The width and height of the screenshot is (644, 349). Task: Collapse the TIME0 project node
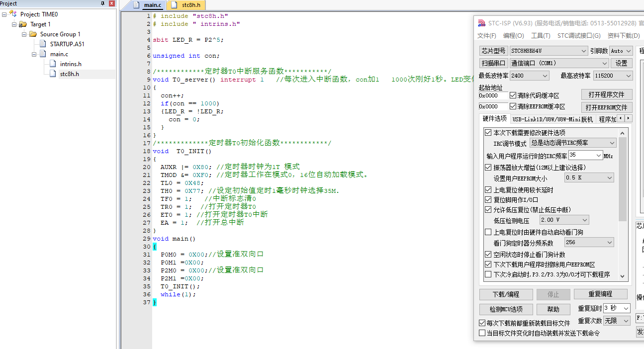pyautogui.click(x=4, y=14)
